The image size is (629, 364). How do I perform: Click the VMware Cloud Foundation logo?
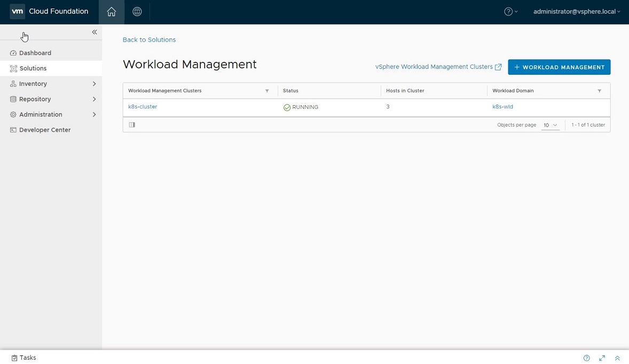[17, 12]
